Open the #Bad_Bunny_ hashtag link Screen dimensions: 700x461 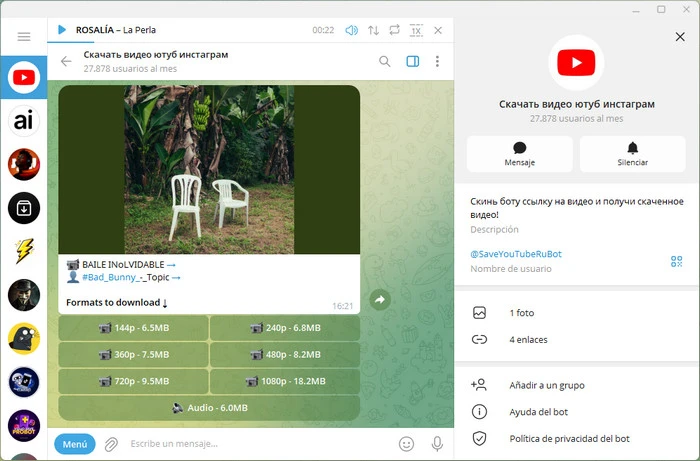(x=109, y=277)
